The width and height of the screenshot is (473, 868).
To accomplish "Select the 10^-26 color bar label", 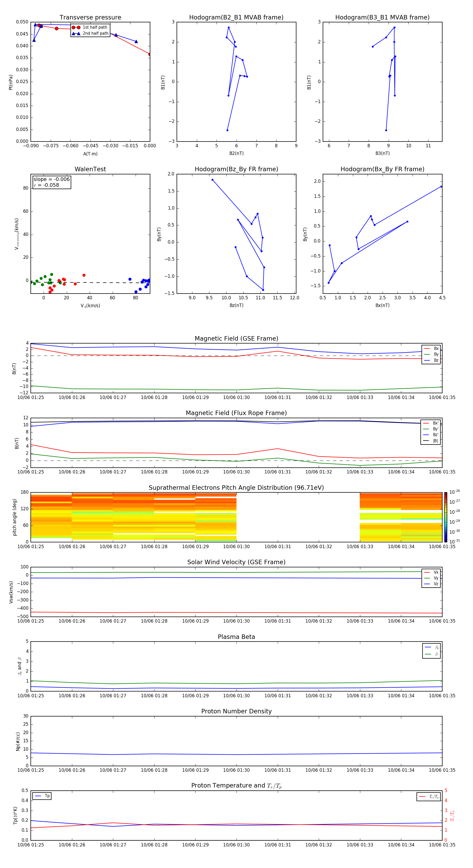I will [455, 492].
